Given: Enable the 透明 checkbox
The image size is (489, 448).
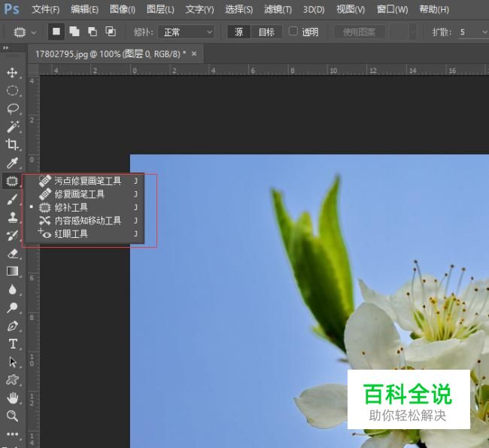Looking at the screenshot, I should [293, 31].
